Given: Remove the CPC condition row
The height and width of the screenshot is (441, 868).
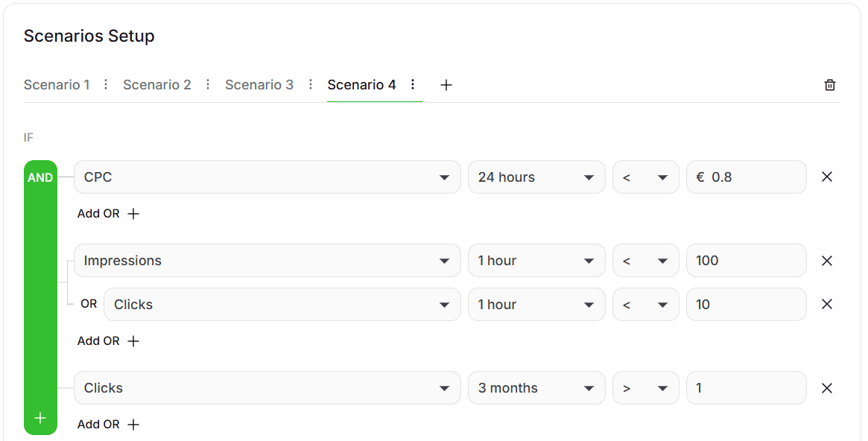Looking at the screenshot, I should 826,177.
